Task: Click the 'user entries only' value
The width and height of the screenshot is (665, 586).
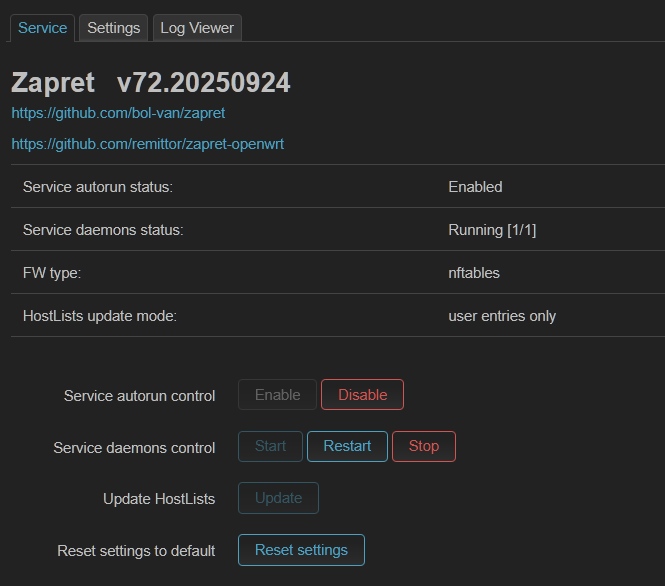Action: [502, 316]
